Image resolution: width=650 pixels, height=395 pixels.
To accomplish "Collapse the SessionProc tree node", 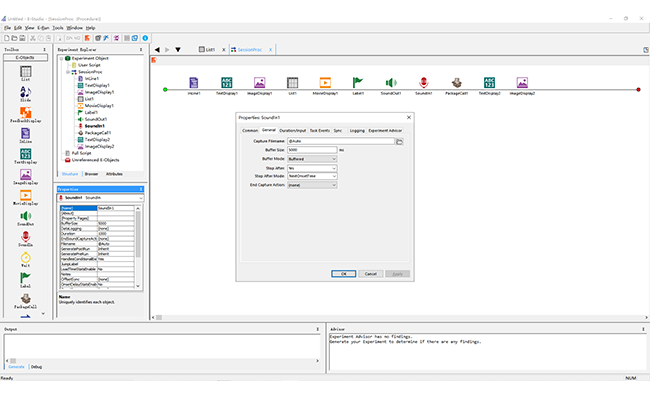I will point(68,72).
